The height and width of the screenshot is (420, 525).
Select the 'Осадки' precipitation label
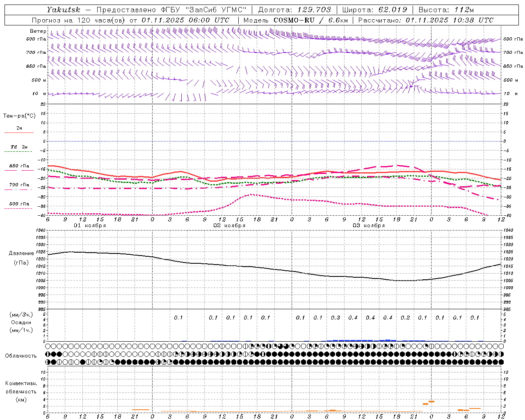[x=21, y=322]
